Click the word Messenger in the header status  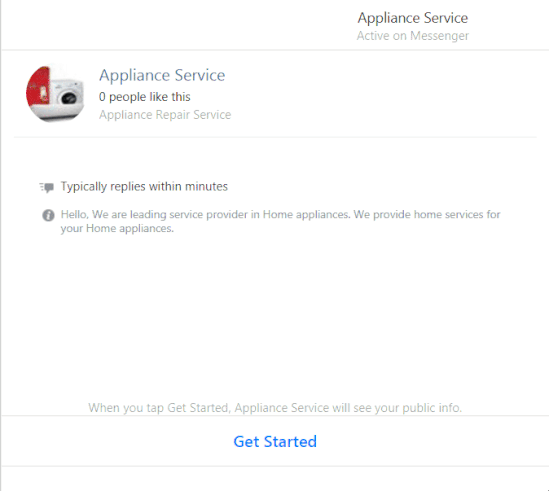pos(439,35)
